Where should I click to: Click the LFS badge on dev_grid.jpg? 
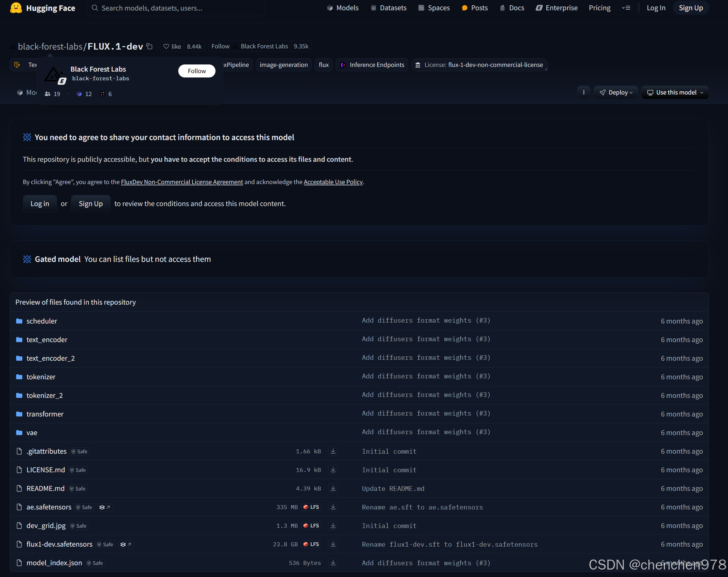point(311,525)
